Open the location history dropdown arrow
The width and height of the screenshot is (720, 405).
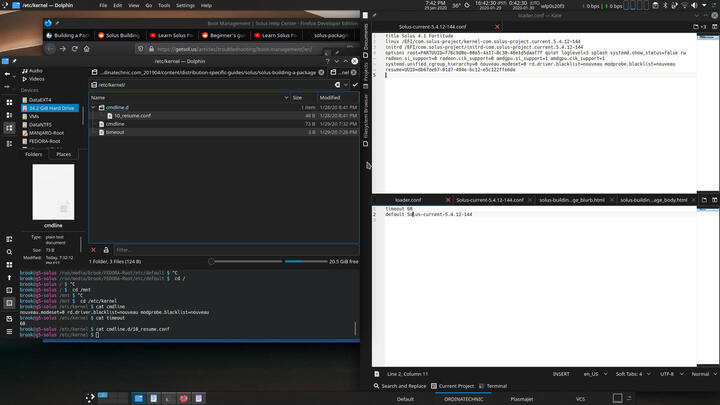[346, 85]
